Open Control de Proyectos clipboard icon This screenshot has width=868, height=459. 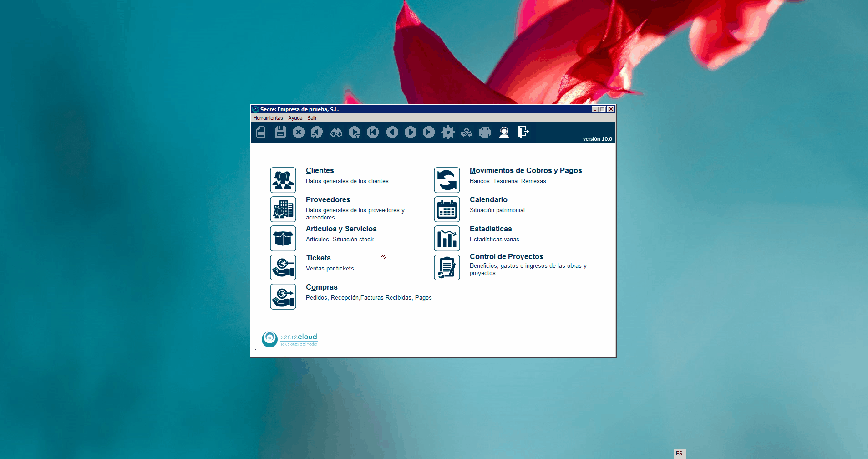pyautogui.click(x=447, y=267)
